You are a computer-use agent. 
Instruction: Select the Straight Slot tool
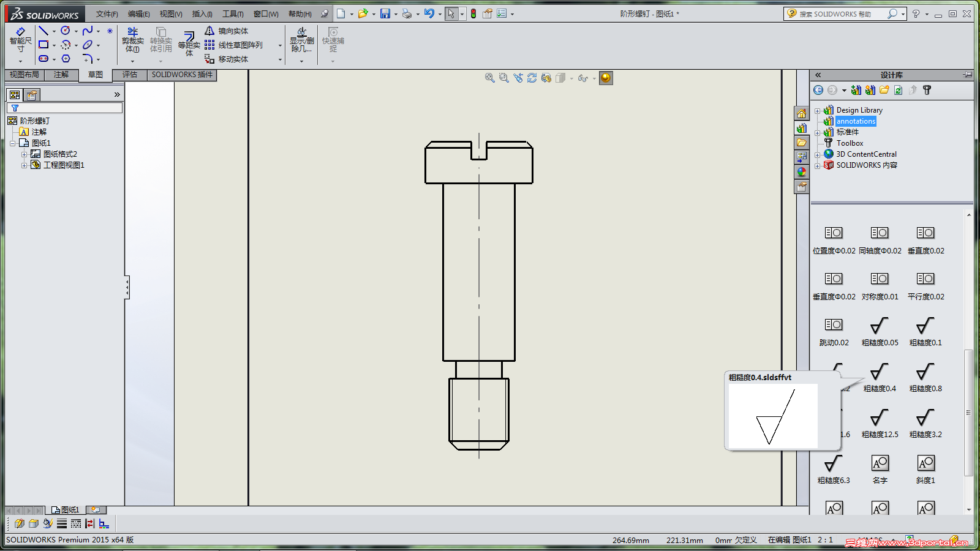pos(43,59)
